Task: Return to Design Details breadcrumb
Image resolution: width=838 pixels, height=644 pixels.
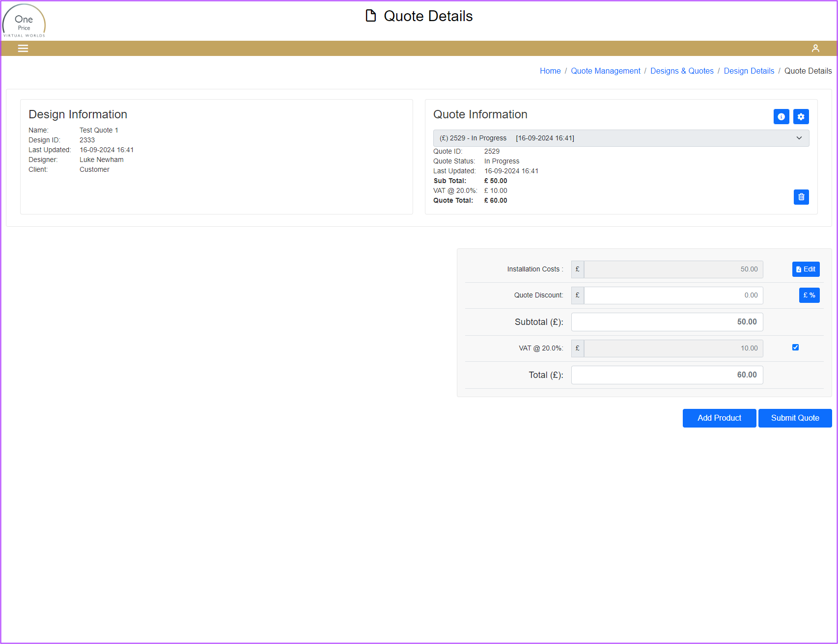Action: coord(749,71)
